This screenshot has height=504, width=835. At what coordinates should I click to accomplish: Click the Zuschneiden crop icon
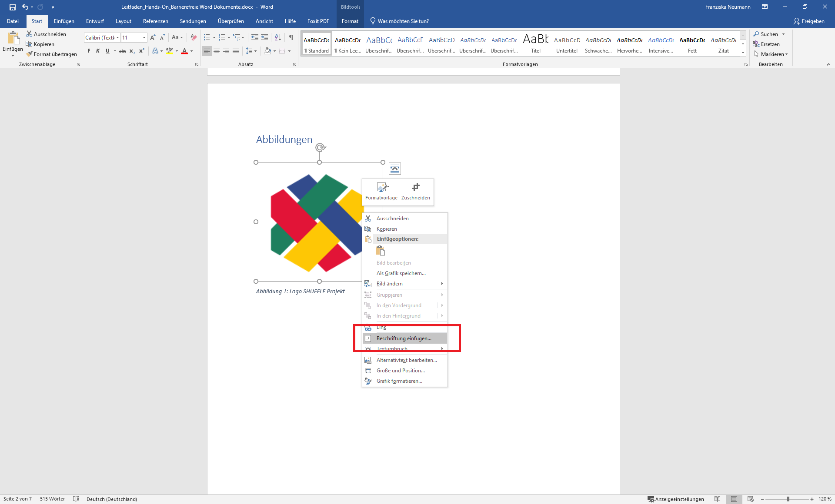pos(415,187)
